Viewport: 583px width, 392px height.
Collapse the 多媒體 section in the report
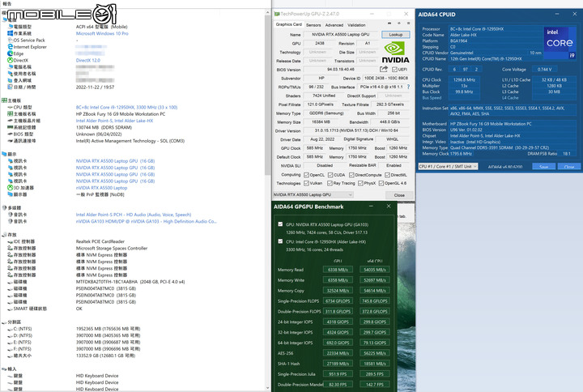pyautogui.click(x=4, y=208)
